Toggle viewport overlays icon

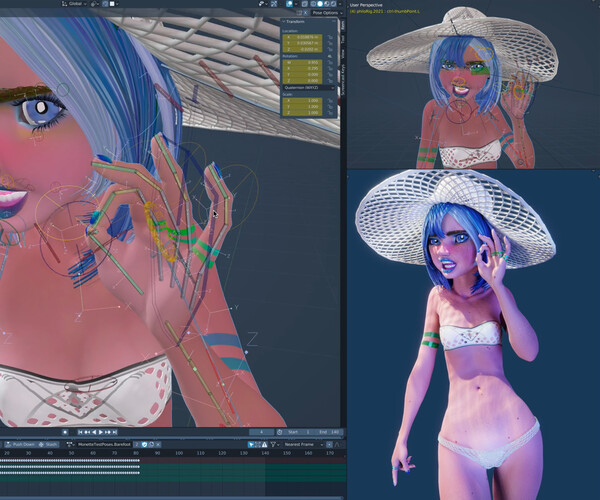click(289, 4)
